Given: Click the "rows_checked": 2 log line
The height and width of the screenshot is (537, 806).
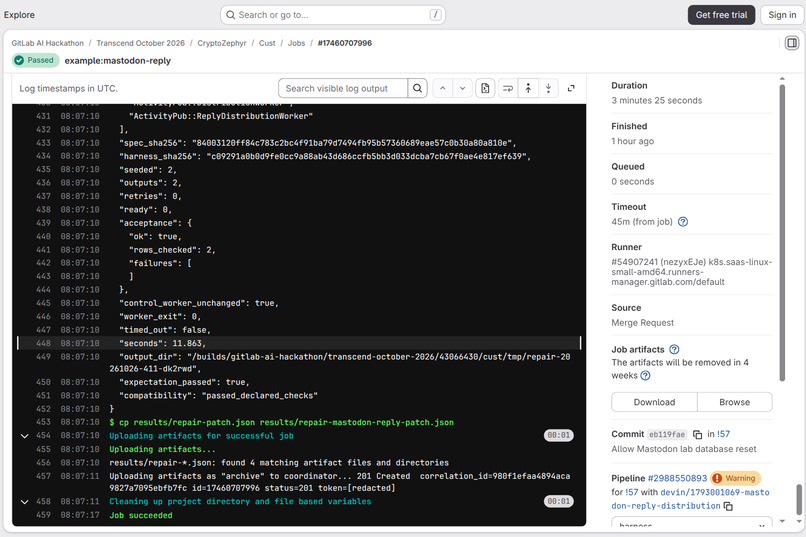Looking at the screenshot, I should tap(172, 250).
